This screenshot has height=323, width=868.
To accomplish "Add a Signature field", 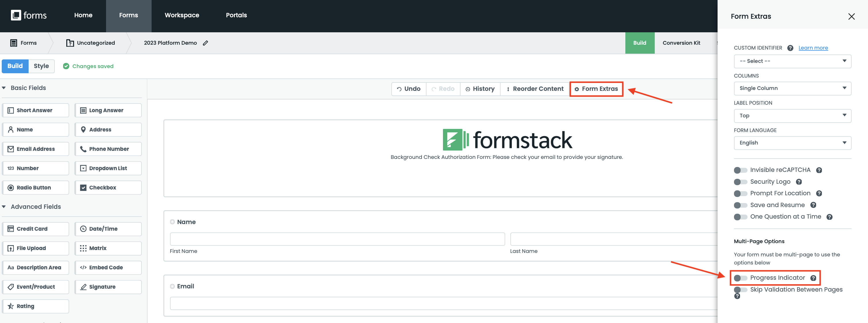I will (108, 287).
